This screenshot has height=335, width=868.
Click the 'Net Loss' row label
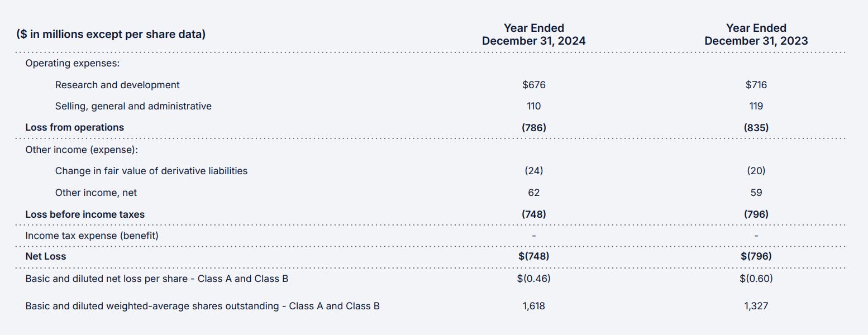(x=45, y=256)
